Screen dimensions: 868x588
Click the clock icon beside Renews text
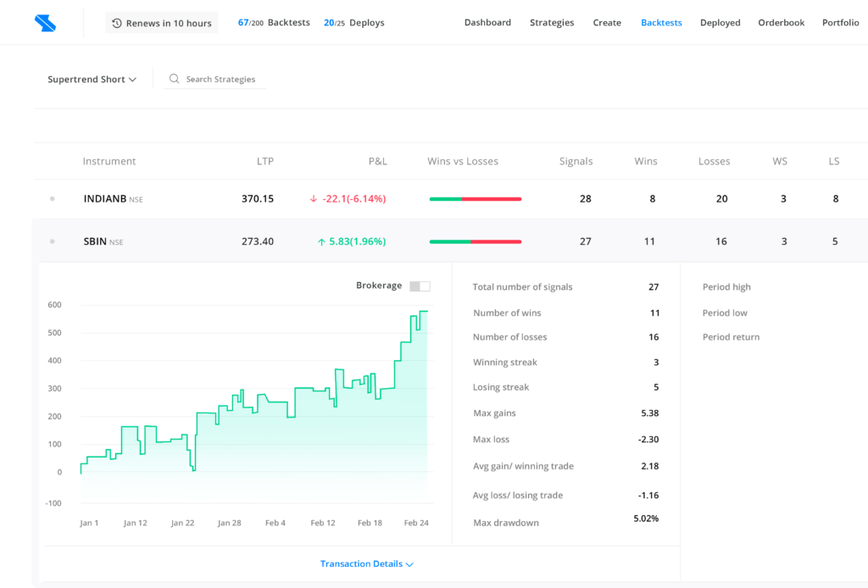[117, 23]
